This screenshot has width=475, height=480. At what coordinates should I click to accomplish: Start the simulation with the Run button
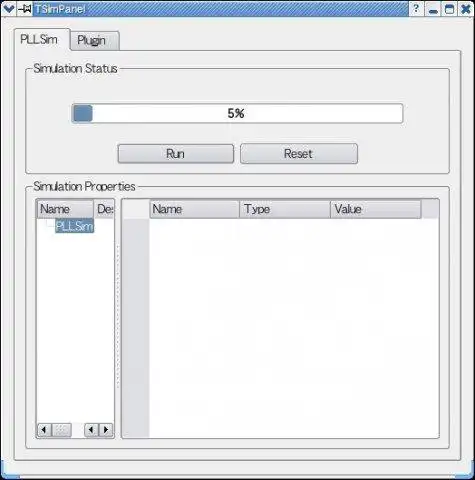click(176, 154)
